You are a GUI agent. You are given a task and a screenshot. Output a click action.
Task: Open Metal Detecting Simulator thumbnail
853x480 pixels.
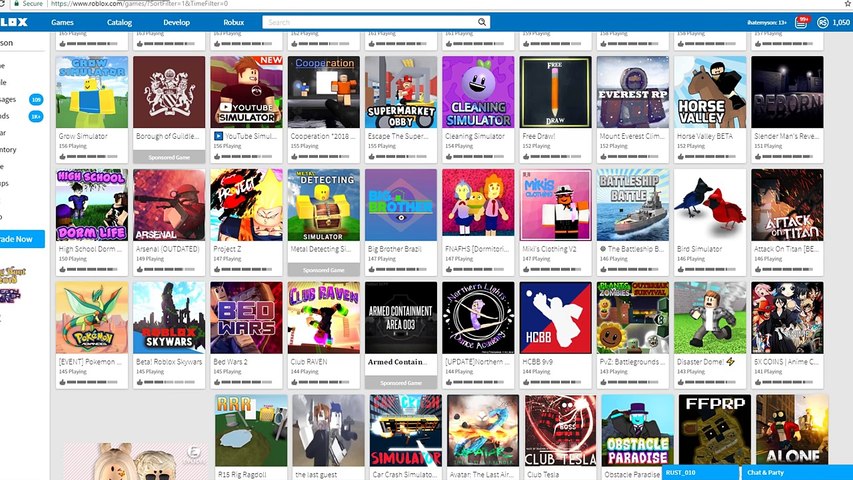coord(324,205)
